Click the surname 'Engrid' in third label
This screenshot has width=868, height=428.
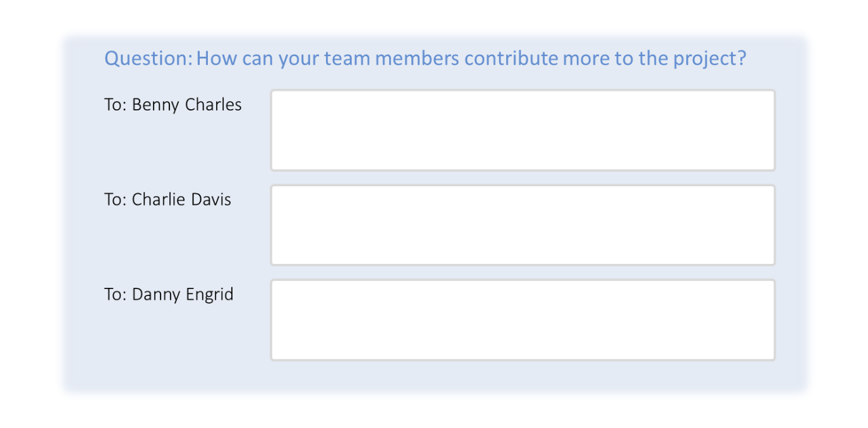coord(209,295)
